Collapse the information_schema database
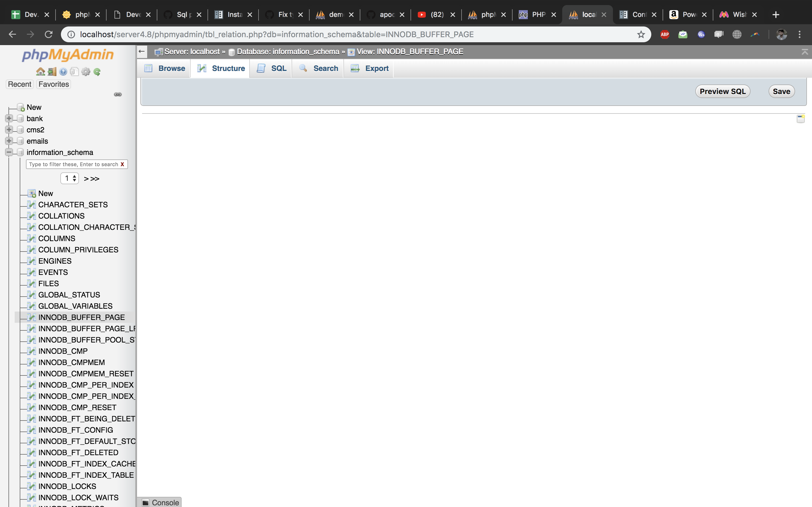 pos(9,152)
